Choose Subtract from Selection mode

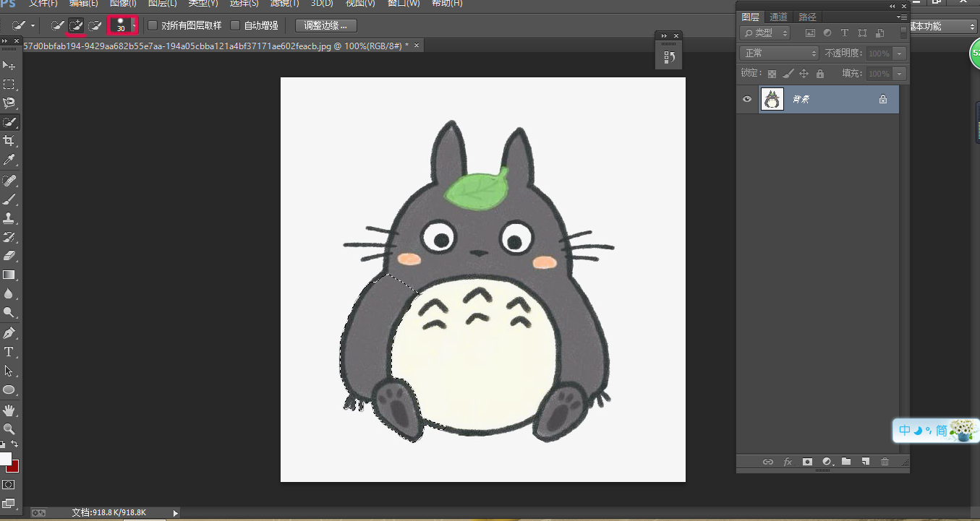point(94,25)
